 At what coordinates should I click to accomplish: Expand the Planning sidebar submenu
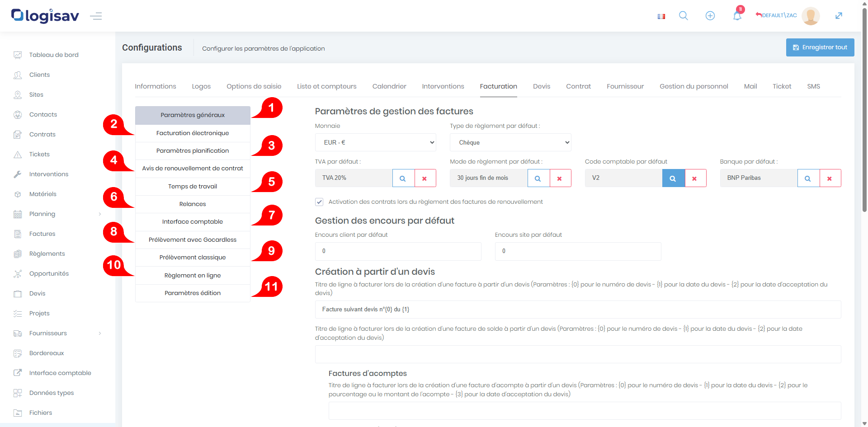(x=99, y=214)
